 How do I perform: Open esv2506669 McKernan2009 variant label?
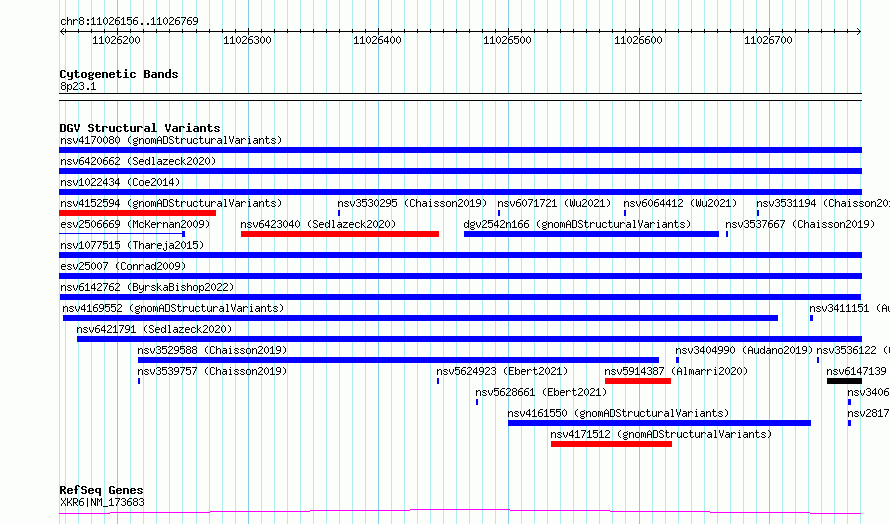tap(135, 224)
